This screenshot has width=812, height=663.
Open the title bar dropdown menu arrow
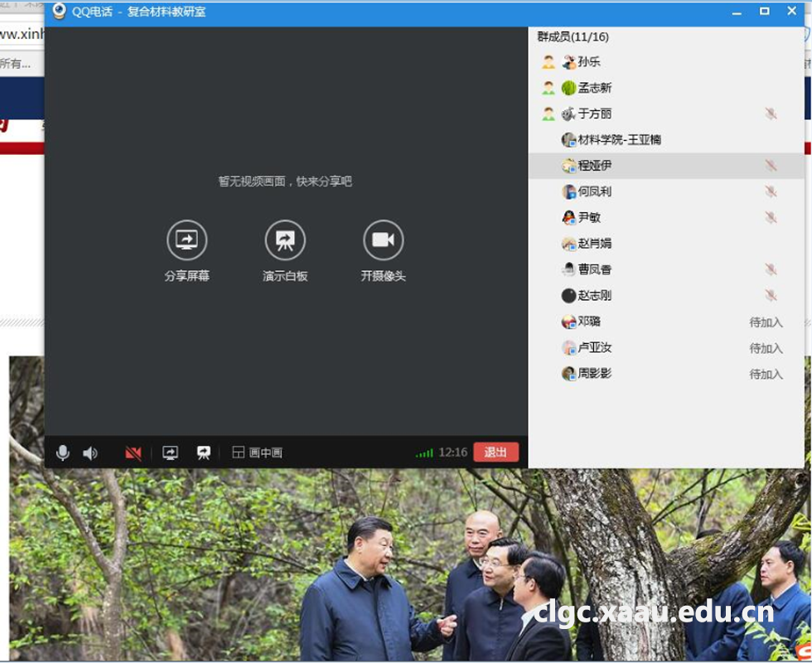(736, 12)
